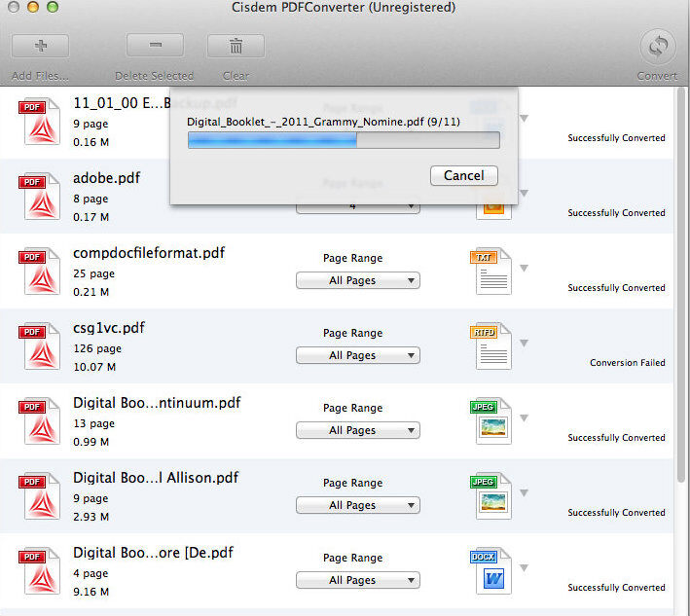Select the PDF icon of compdocfileformat.pdf
This screenshot has width=690, height=616.
39,272
